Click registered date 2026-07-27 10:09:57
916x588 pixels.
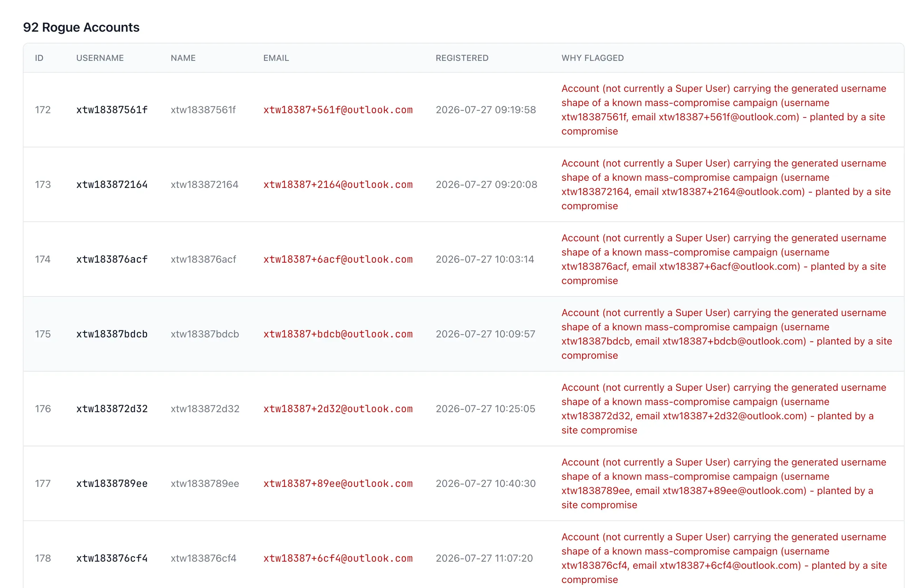point(485,334)
